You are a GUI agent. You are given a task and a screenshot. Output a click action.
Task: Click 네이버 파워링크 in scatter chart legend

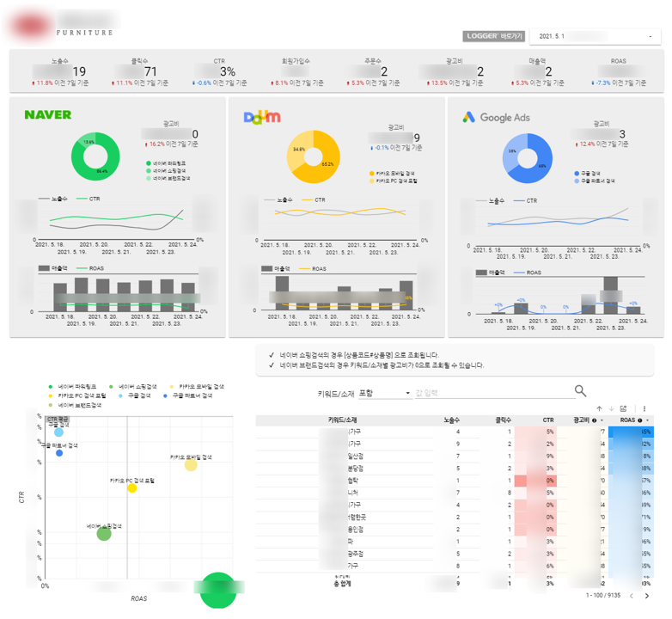(72, 387)
